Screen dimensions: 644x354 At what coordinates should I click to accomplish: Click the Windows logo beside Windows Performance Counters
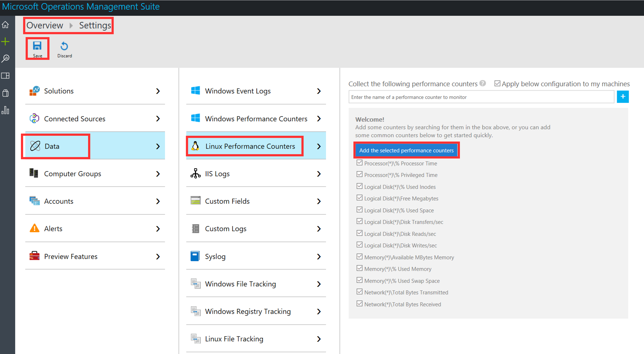coord(195,118)
